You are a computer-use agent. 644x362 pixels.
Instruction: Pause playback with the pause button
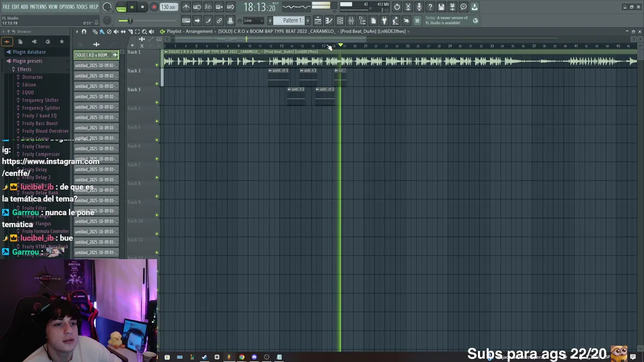[132, 7]
